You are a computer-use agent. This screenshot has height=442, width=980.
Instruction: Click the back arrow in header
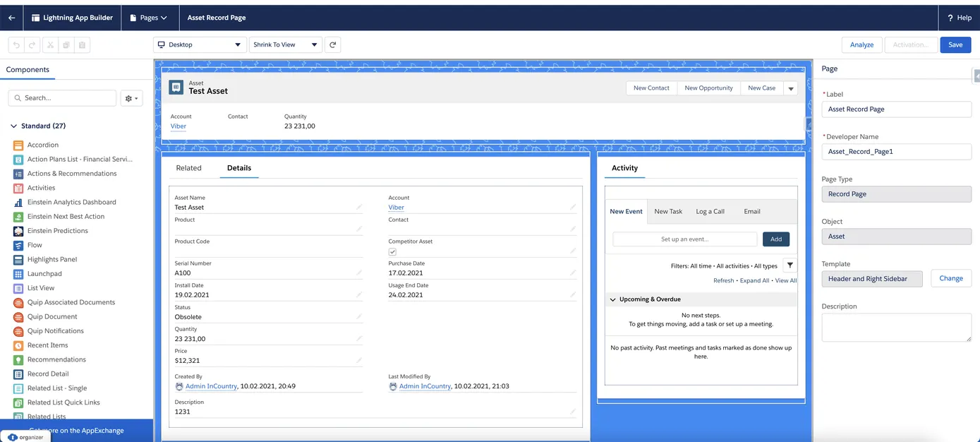click(11, 18)
